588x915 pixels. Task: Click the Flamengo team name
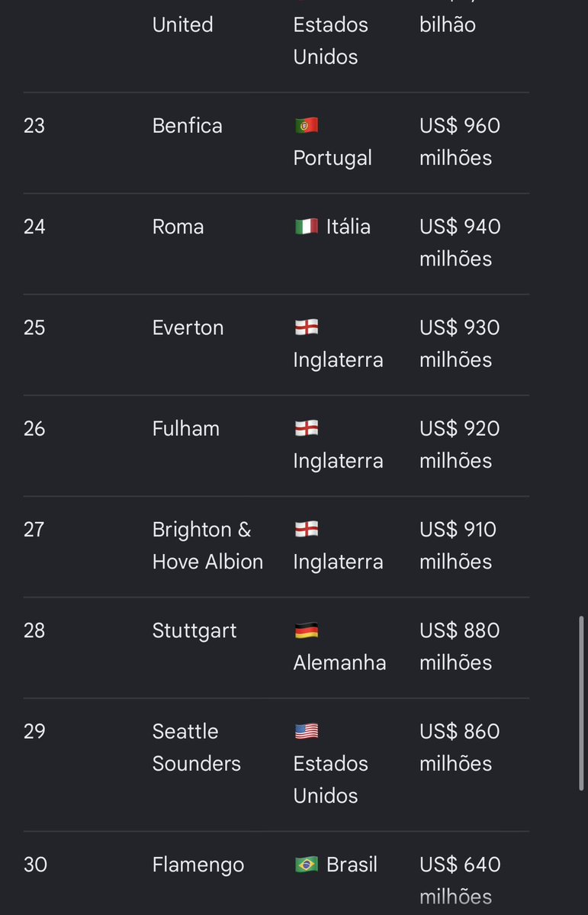(x=198, y=865)
